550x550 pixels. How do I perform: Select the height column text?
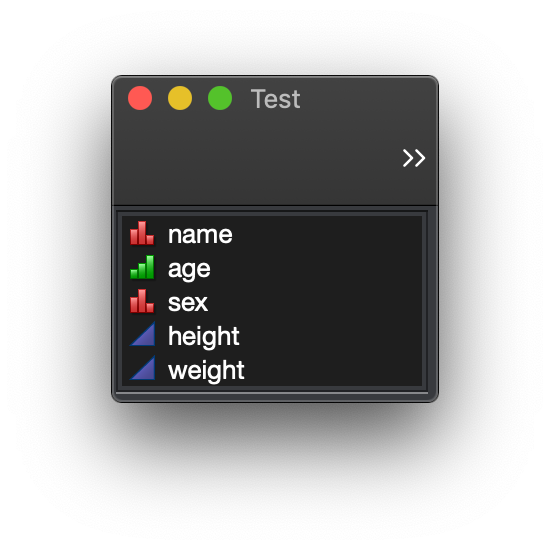point(203,336)
